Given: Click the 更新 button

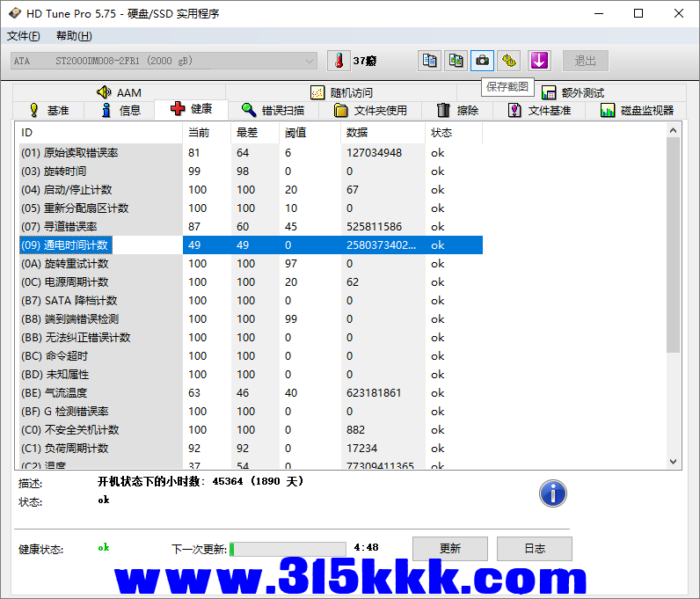Looking at the screenshot, I should tap(450, 549).
